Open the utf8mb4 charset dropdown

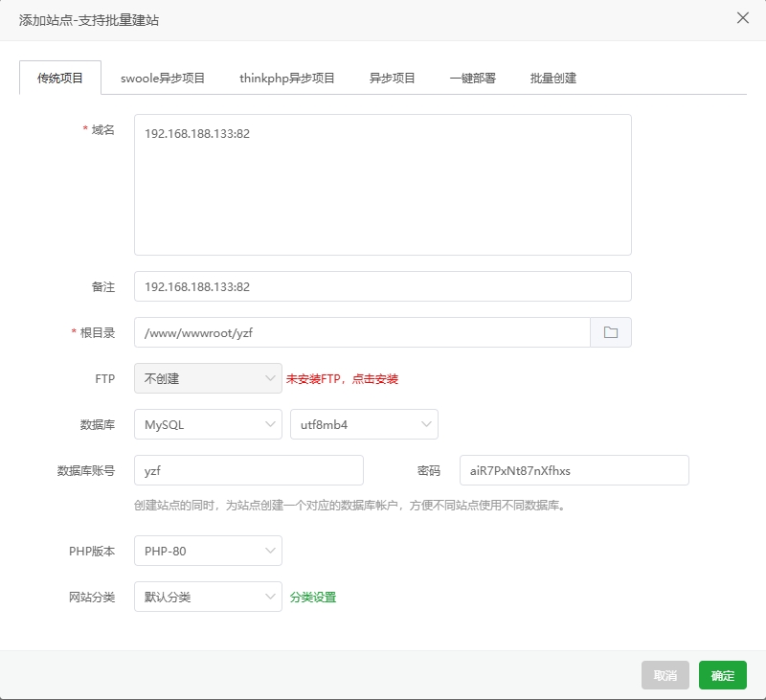point(364,424)
